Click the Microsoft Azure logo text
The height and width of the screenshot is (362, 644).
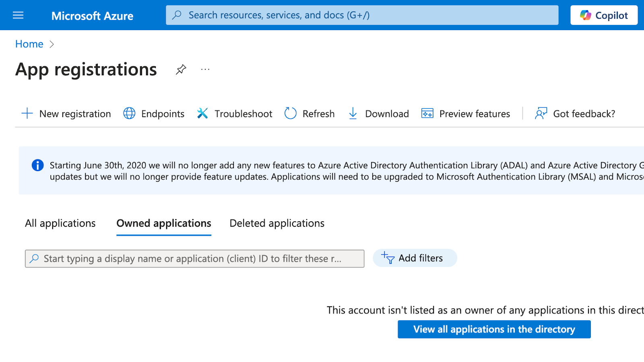pos(92,16)
